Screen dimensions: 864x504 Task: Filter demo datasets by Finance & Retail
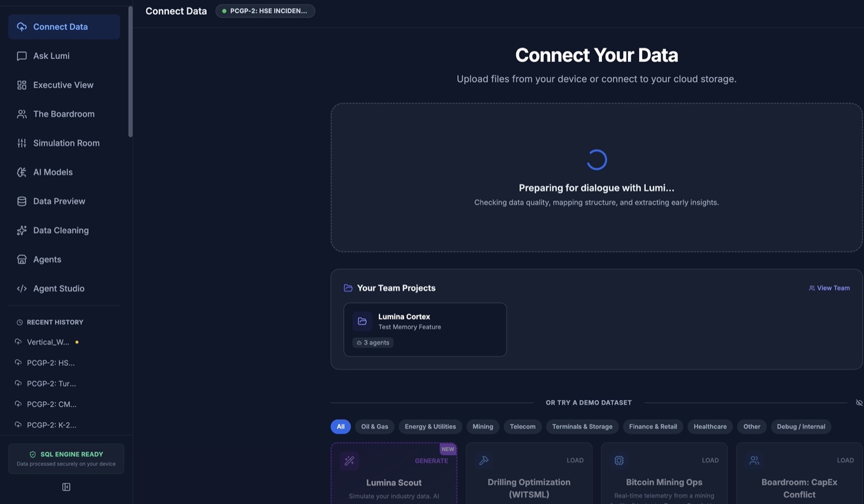[x=653, y=427]
